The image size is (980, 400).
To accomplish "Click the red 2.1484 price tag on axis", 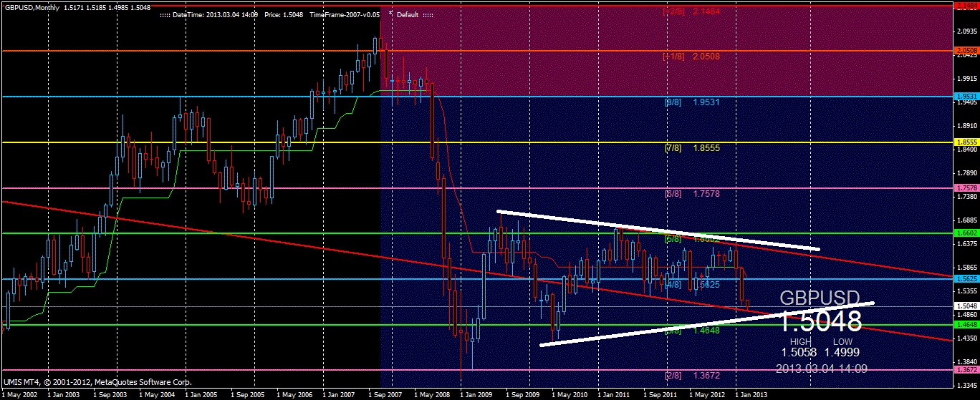I will click(967, 4).
